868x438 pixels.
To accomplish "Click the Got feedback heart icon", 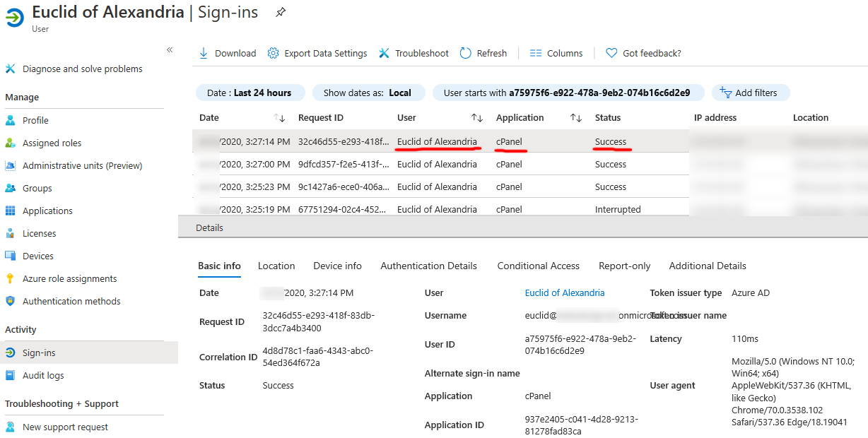I will click(610, 52).
